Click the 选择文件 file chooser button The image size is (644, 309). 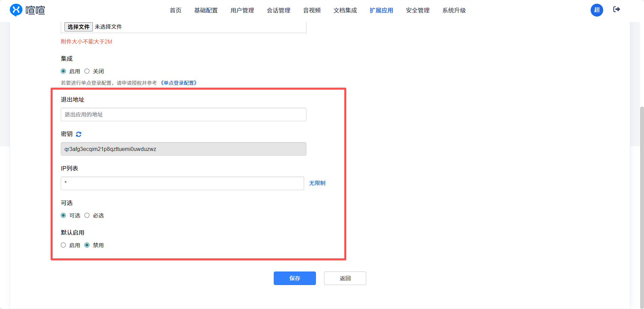point(79,27)
